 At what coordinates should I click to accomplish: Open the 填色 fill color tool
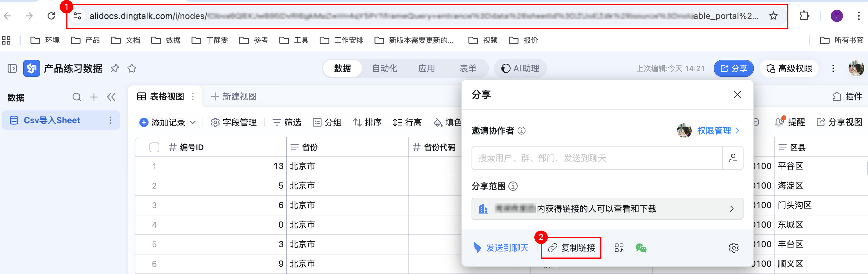447,122
